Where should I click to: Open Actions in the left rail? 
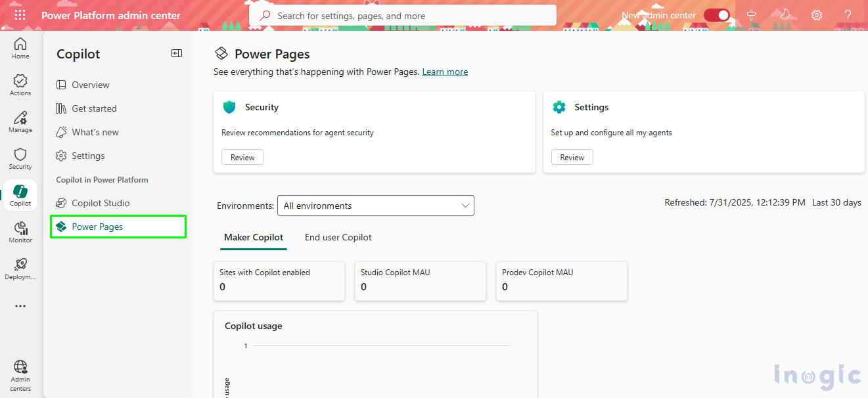click(20, 85)
